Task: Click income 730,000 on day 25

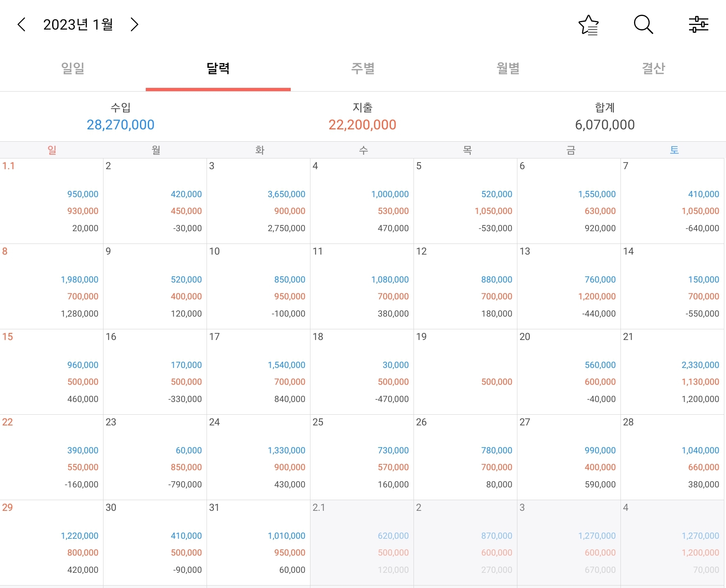Action: pos(393,450)
